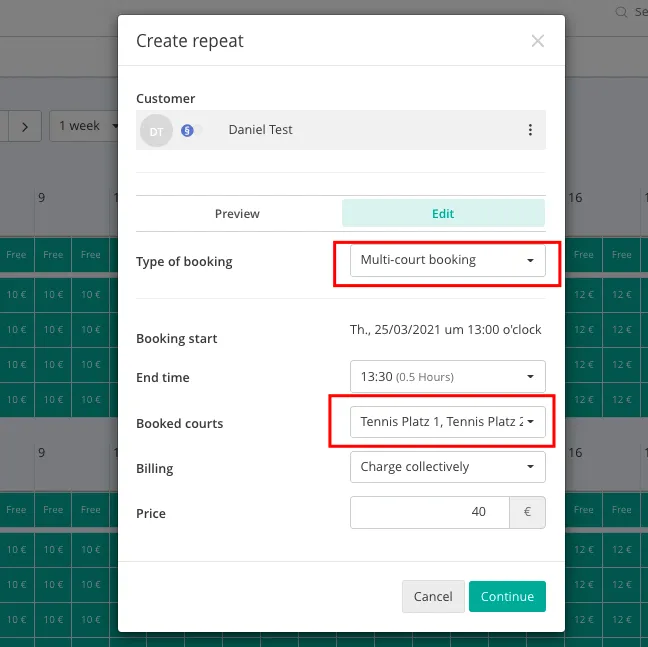Close the Create repeat dialog

pyautogui.click(x=538, y=41)
